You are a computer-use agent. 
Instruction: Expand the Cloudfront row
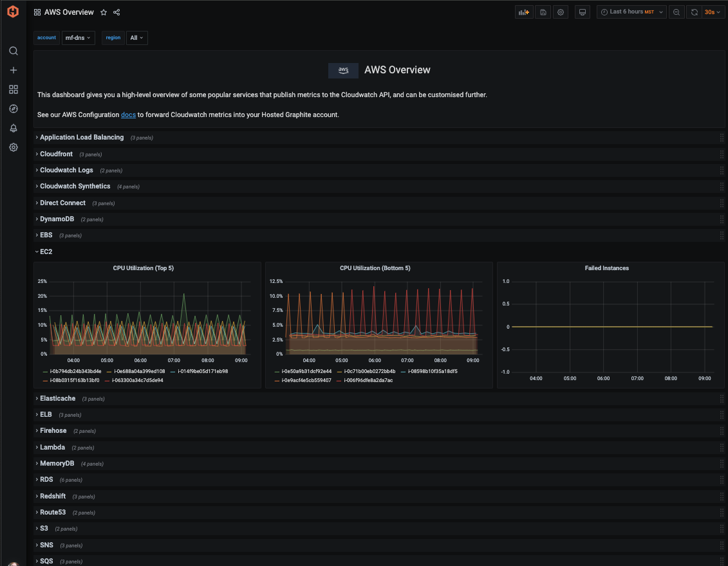[56, 154]
